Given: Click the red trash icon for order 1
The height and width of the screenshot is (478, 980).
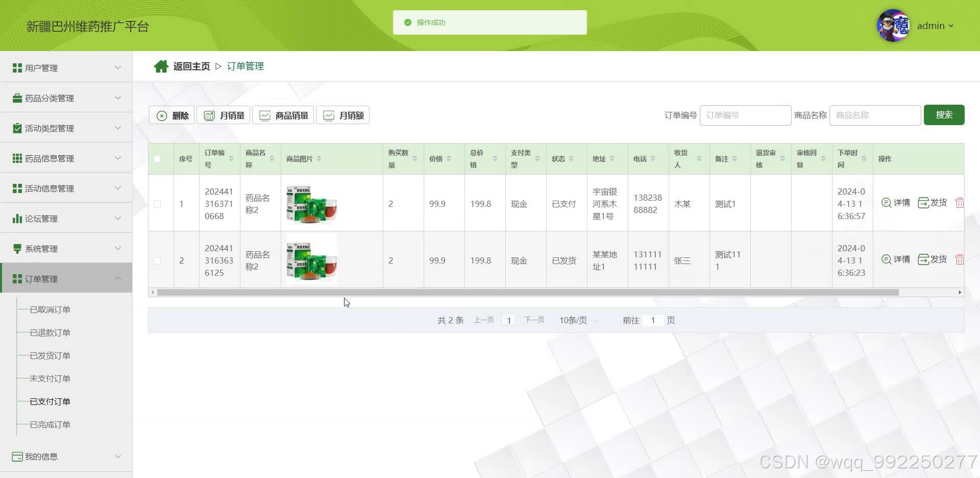Looking at the screenshot, I should (960, 203).
